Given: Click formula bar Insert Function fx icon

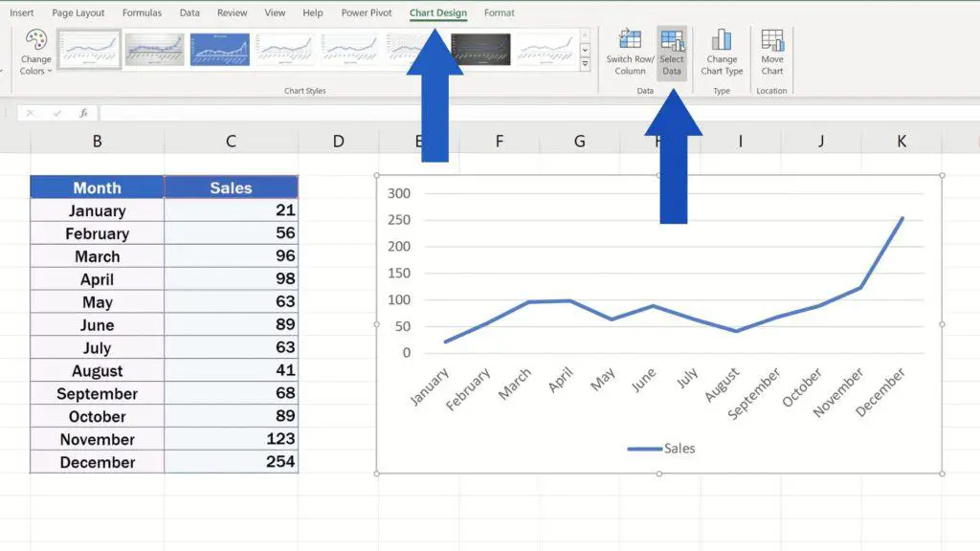Looking at the screenshot, I should click(x=84, y=113).
